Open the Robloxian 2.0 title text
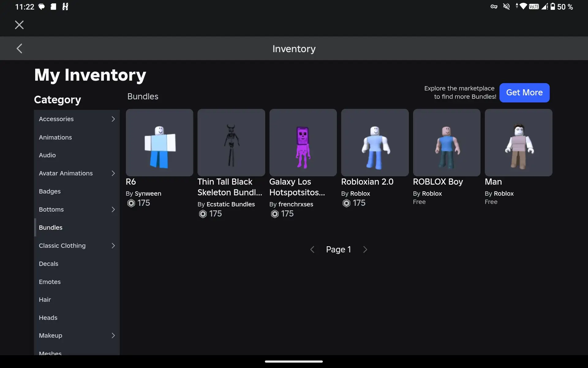Screen dimensions: 588x368 pos(367,182)
